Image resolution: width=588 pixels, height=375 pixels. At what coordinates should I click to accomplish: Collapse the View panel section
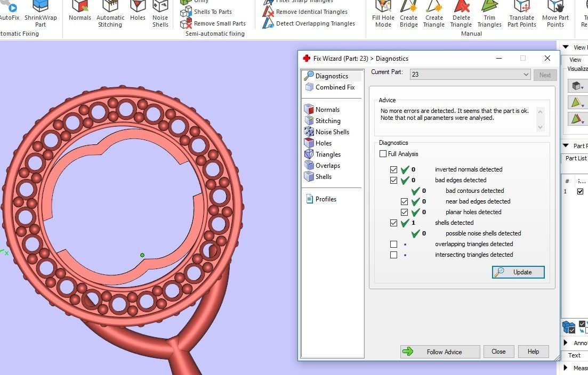click(x=566, y=47)
